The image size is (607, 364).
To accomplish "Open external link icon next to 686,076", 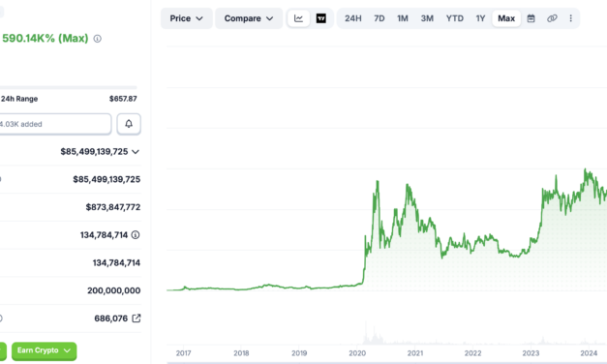I will point(137,318).
